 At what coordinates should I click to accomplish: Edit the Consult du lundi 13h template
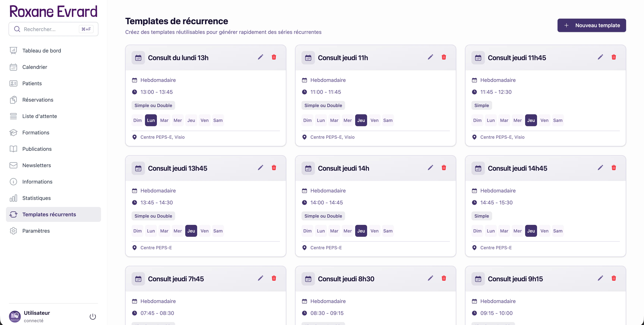(x=260, y=57)
